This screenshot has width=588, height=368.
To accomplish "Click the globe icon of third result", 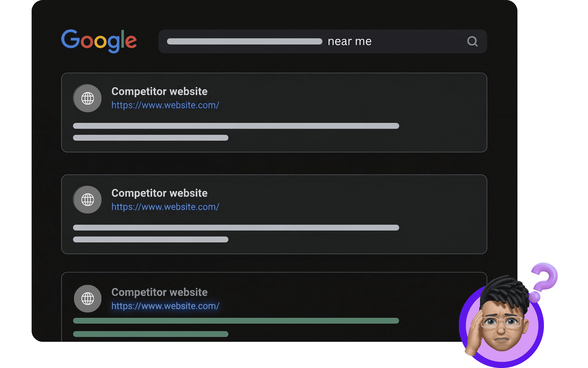I will 88,299.
